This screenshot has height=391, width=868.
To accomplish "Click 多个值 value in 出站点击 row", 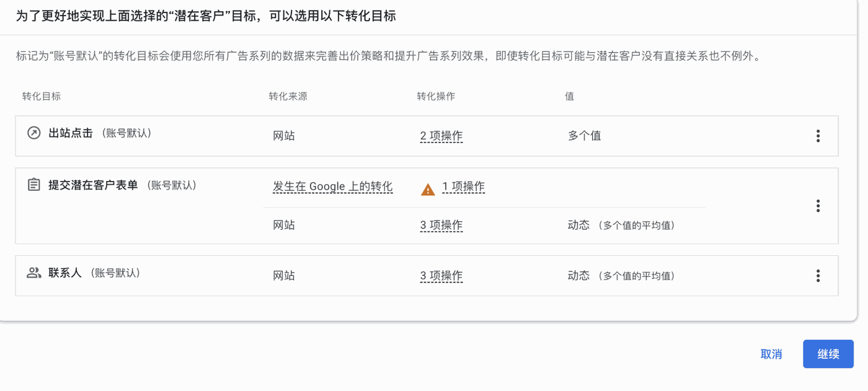I will (x=585, y=136).
